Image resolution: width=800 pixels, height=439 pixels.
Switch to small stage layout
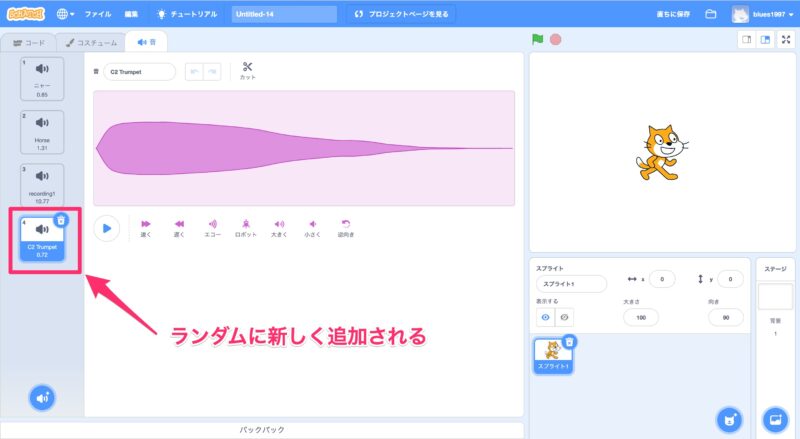[x=745, y=40]
